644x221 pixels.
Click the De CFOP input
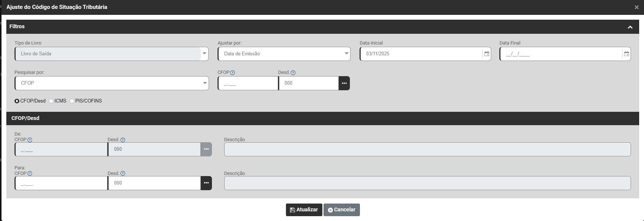(61, 149)
